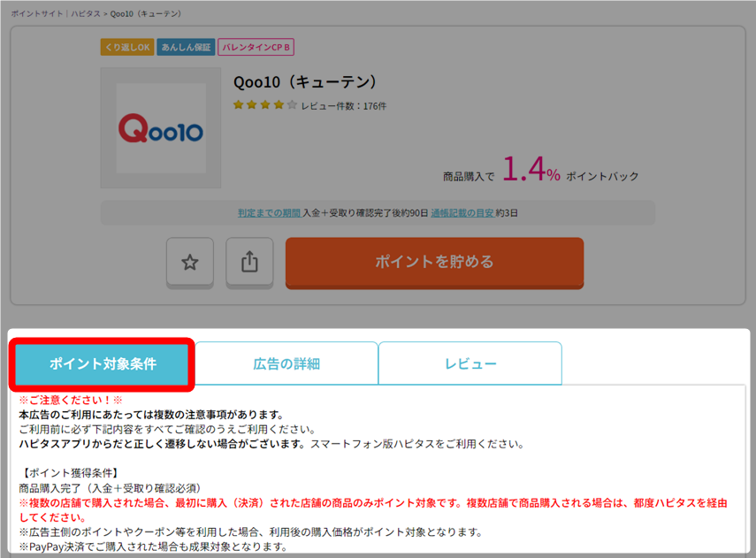756x558 pixels.
Task: Click the あんしん保証 badge
Action: point(186,47)
